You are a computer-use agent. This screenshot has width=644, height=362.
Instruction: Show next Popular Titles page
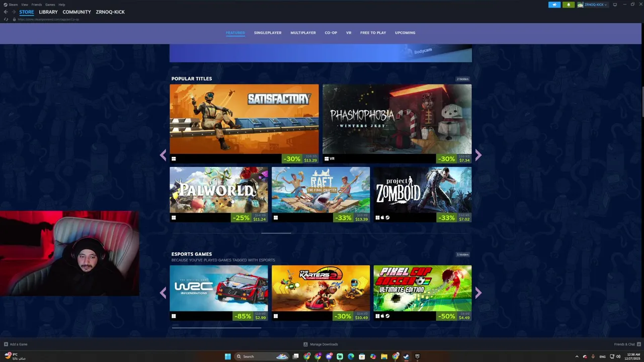478,155
